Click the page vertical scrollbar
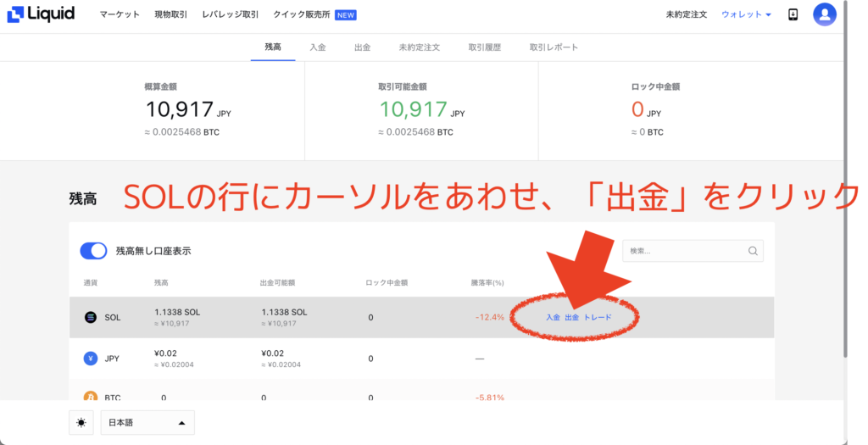868x445 pixels. point(845,180)
